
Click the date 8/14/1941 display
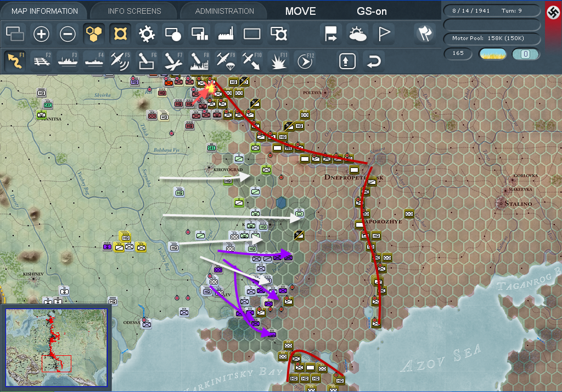coord(470,11)
